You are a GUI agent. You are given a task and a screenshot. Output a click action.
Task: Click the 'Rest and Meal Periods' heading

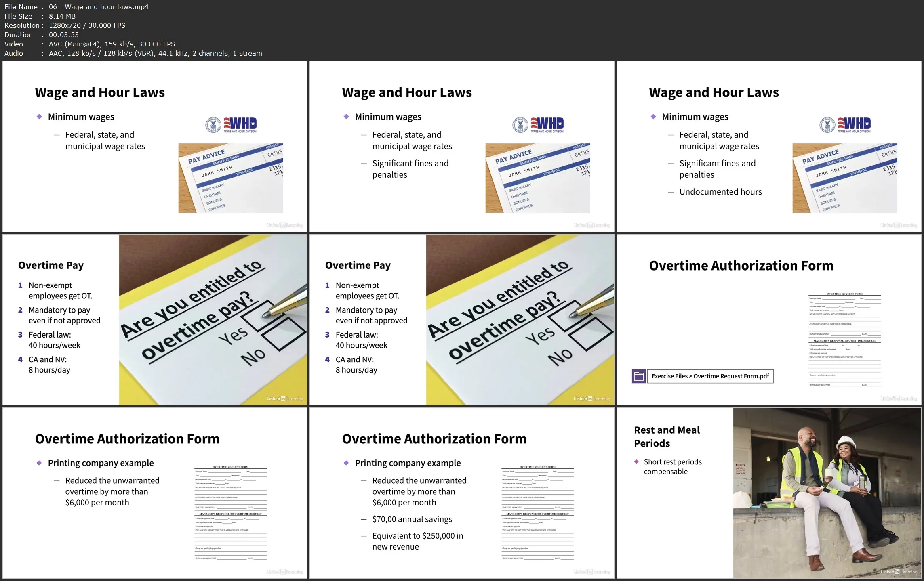[x=667, y=436]
